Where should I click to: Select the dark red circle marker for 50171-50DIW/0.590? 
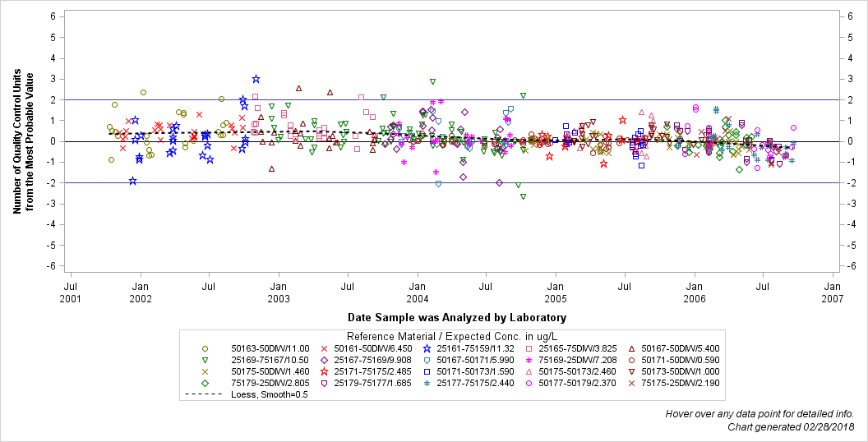pyautogui.click(x=631, y=360)
